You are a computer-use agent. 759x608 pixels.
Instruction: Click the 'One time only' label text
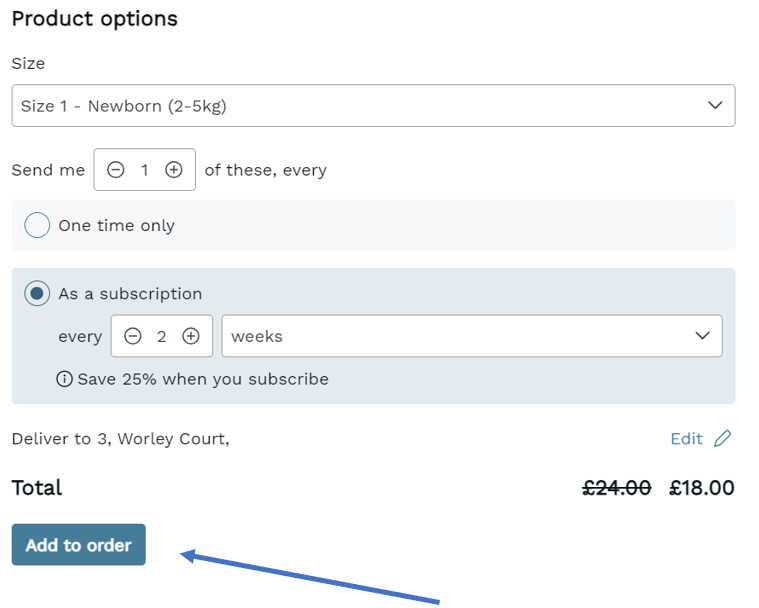tap(117, 226)
